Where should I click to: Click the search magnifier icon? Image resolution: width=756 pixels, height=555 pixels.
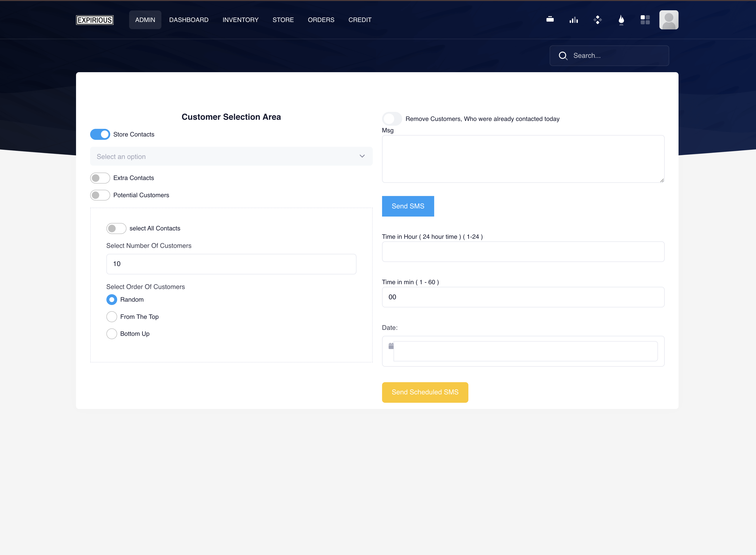pos(563,56)
